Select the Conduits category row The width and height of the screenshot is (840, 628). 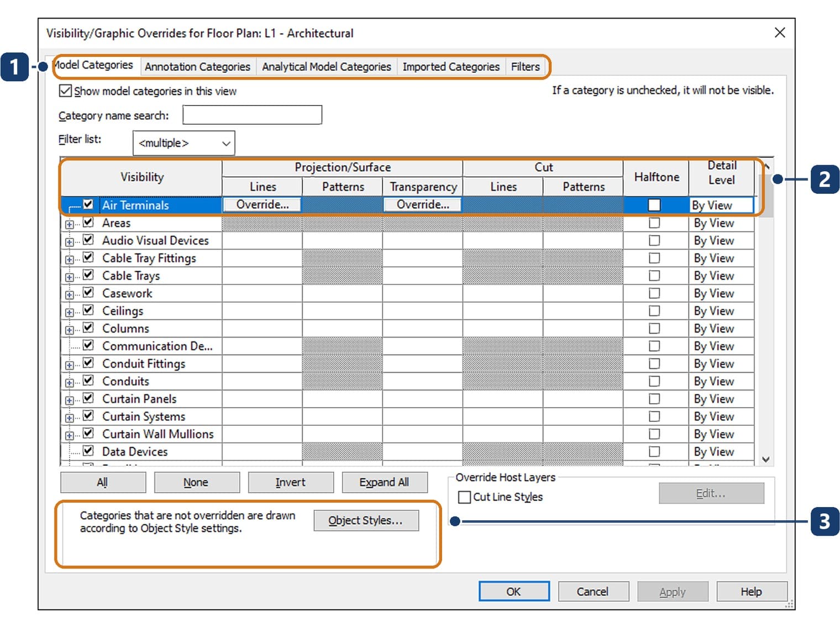pos(407,381)
